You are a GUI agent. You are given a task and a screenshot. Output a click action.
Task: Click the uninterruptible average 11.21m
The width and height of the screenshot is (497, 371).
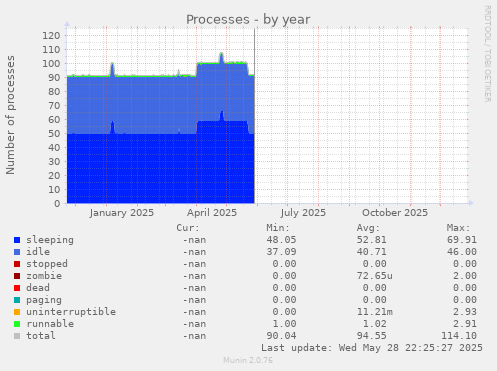pyautogui.click(x=375, y=312)
